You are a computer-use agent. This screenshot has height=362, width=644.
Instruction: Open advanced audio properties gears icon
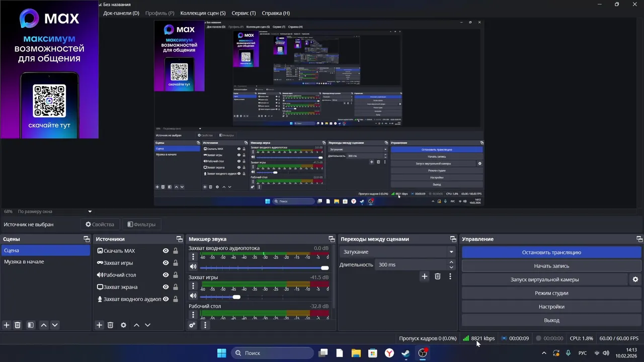point(192,325)
